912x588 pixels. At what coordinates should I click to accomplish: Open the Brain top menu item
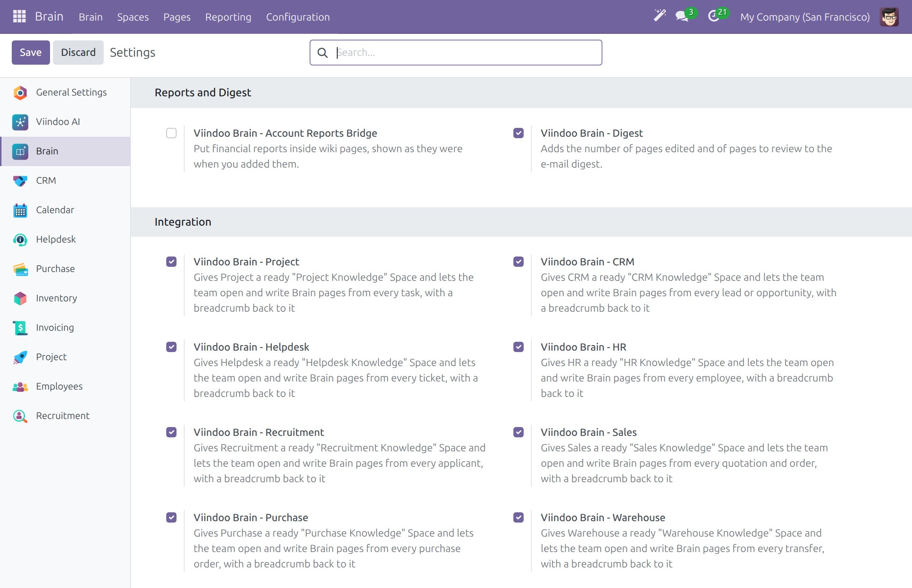pyautogui.click(x=90, y=17)
